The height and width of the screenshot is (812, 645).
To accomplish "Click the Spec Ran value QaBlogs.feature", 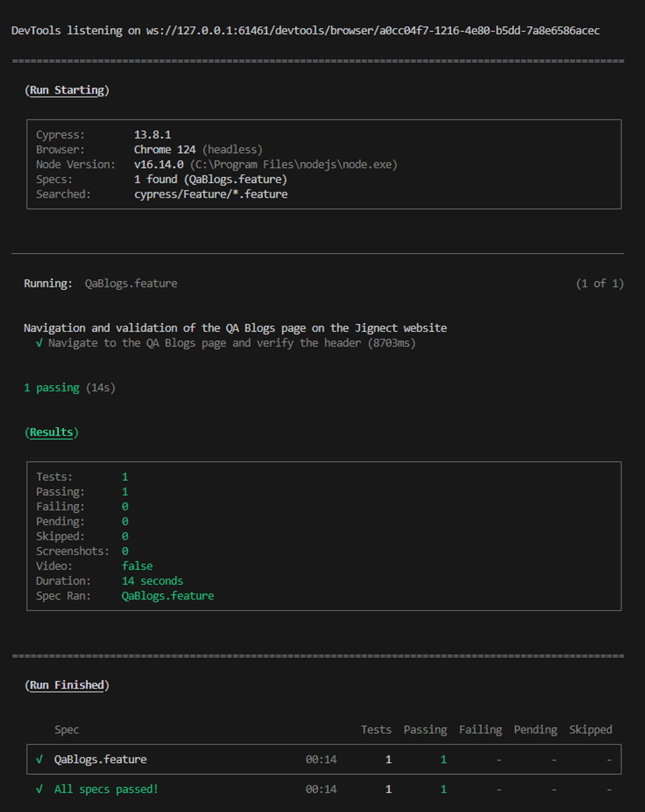I will point(168,596).
